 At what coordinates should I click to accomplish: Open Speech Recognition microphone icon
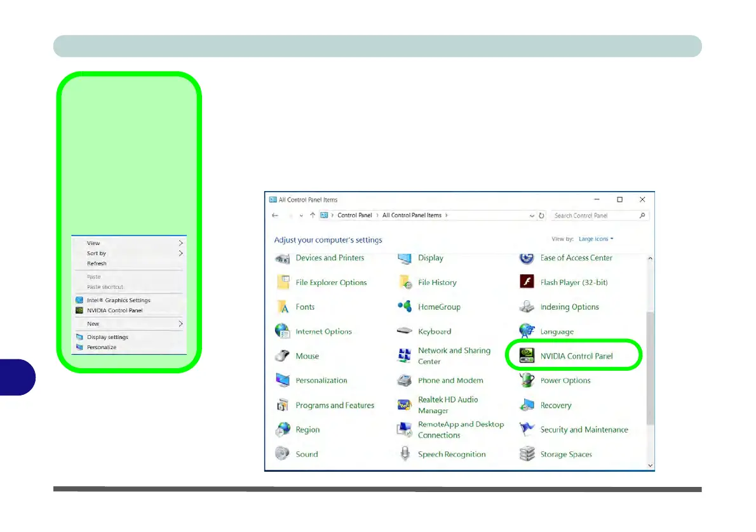pos(405,453)
